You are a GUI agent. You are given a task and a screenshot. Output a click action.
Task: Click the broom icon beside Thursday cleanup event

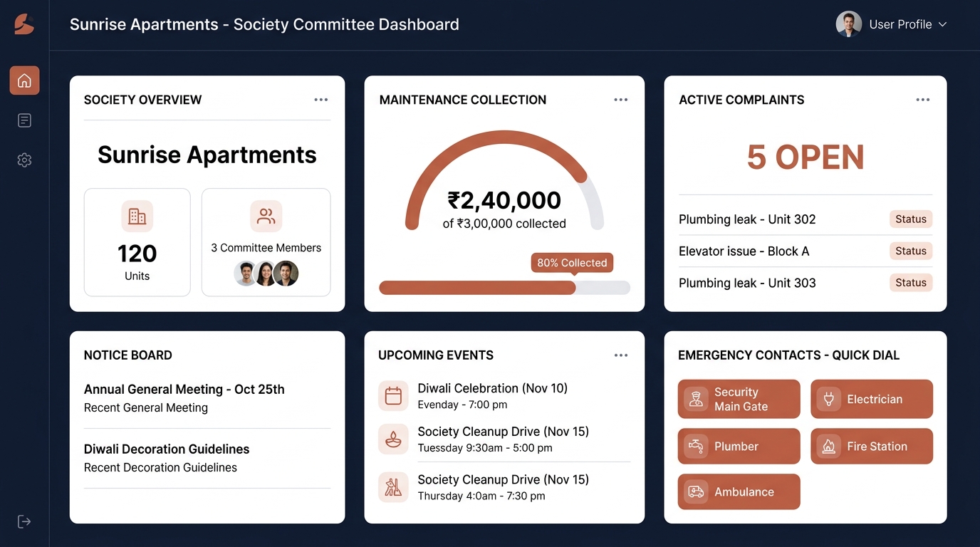(393, 487)
